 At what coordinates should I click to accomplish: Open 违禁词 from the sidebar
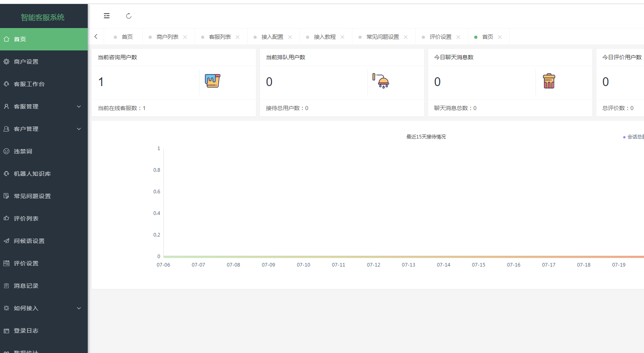[x=44, y=151]
